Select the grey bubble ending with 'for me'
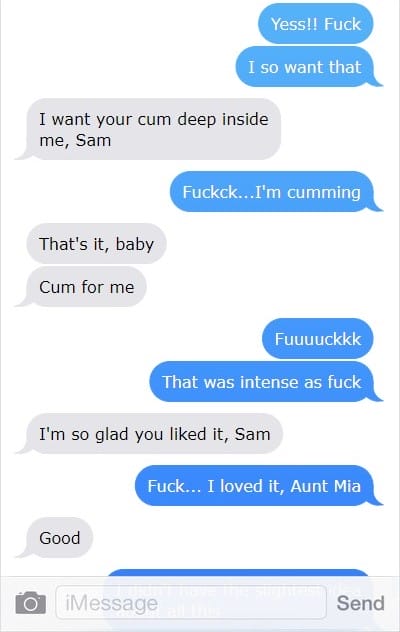Viewport: 400px width, 632px height. tap(81, 287)
